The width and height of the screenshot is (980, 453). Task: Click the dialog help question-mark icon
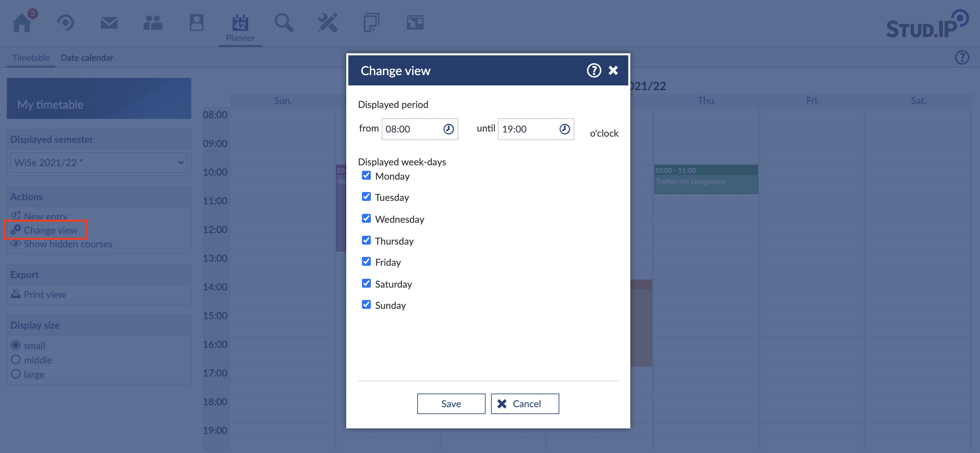tap(593, 70)
